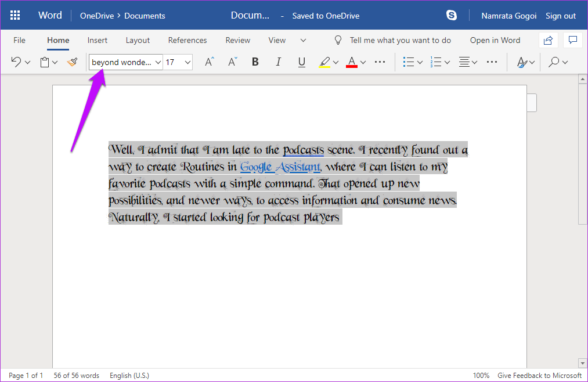588x382 pixels.
Task: Open the Comments speech bubble icon
Action: (573, 40)
